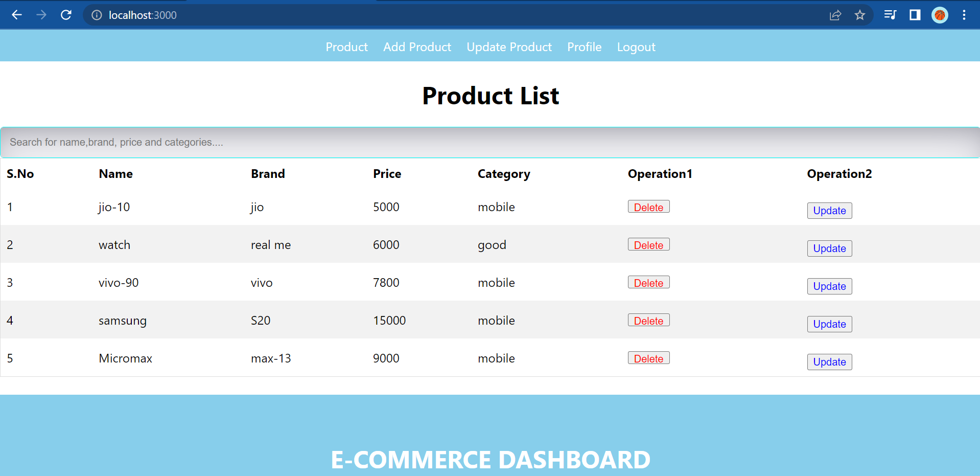Open the browser three-dot menu
980x476 pixels.
pyautogui.click(x=964, y=15)
